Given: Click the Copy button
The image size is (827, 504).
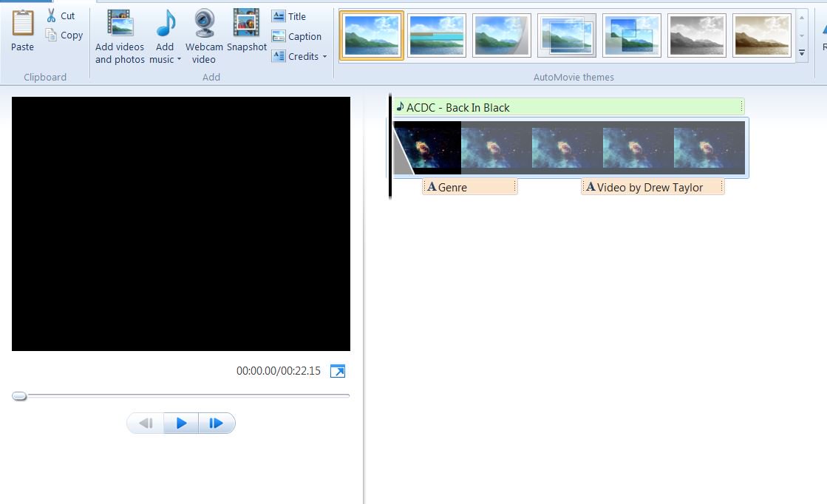Looking at the screenshot, I should [x=64, y=35].
